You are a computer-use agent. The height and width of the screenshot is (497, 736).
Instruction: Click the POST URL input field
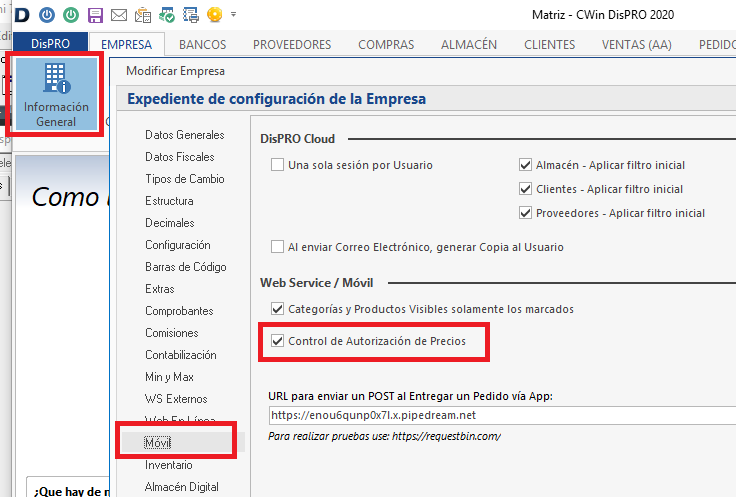503,415
